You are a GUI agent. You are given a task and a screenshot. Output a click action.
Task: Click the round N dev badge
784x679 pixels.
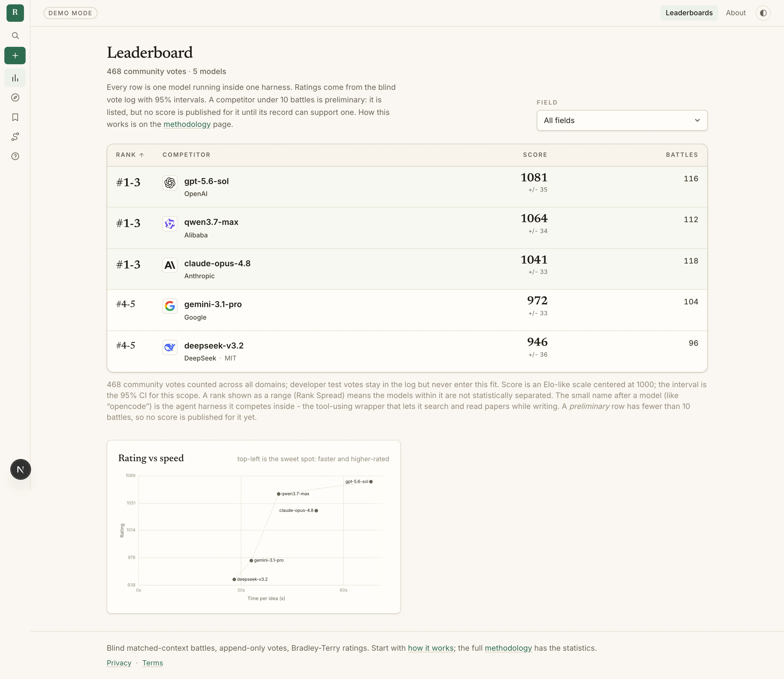coord(20,469)
